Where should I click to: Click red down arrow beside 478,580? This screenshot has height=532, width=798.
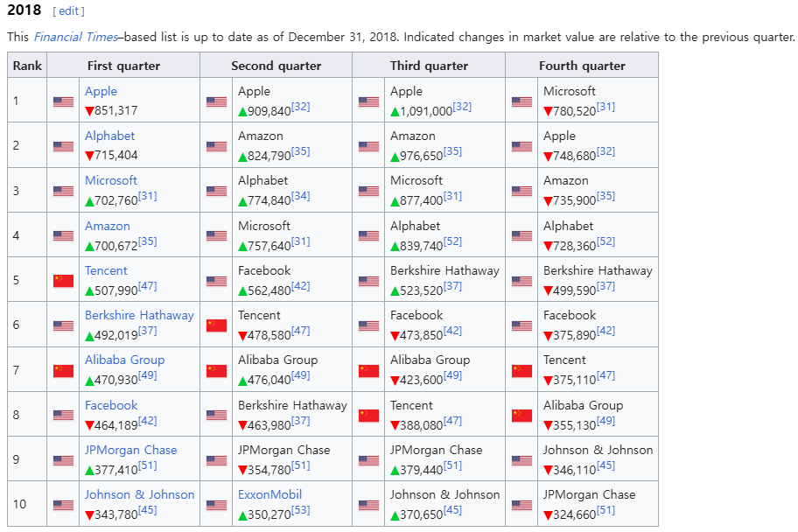242,336
